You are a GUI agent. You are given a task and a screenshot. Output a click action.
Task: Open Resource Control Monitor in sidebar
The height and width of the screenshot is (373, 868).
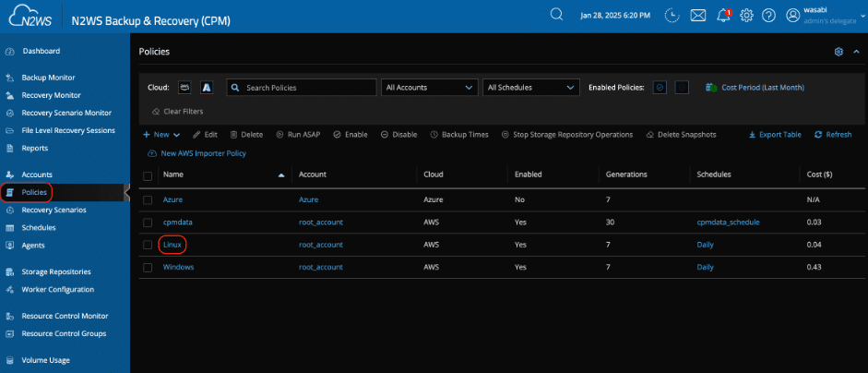click(65, 316)
